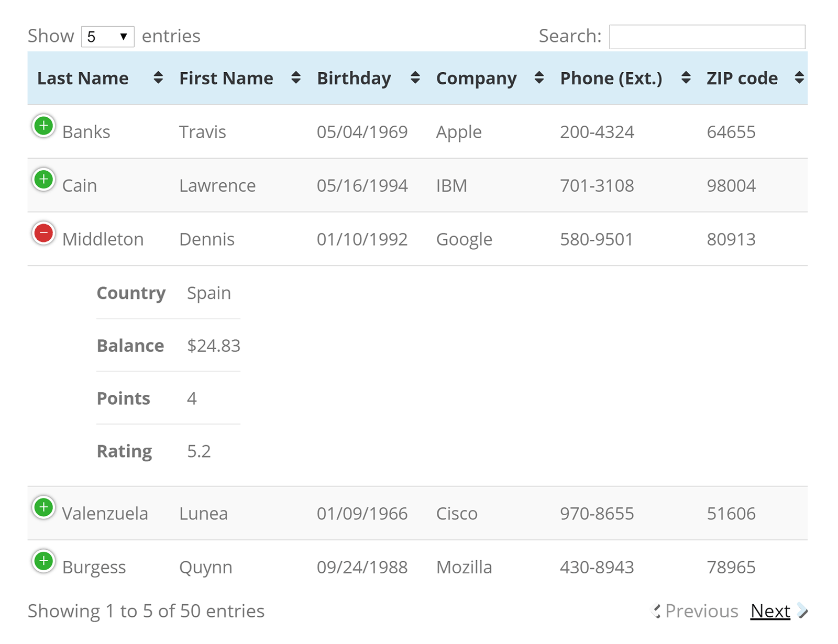Expand the Burgess row details

(44, 560)
